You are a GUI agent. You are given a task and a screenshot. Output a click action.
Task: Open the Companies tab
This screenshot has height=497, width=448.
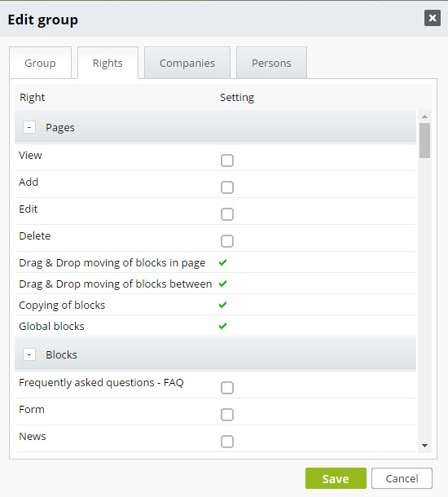(187, 63)
